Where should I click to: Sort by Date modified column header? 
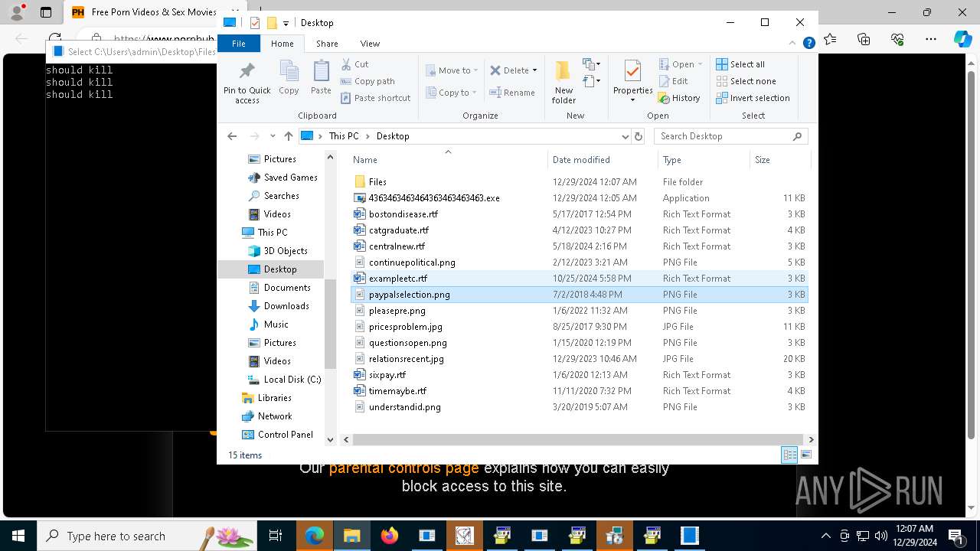(603, 160)
